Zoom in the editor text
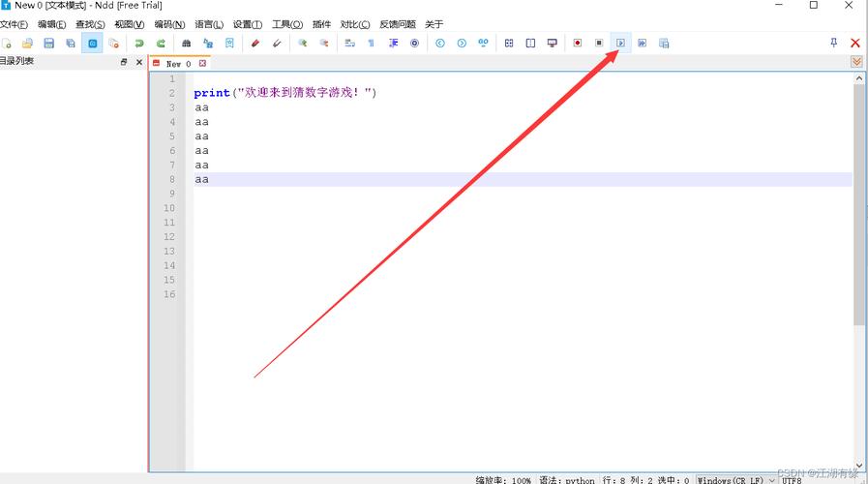The image size is (868, 484). 302,44
